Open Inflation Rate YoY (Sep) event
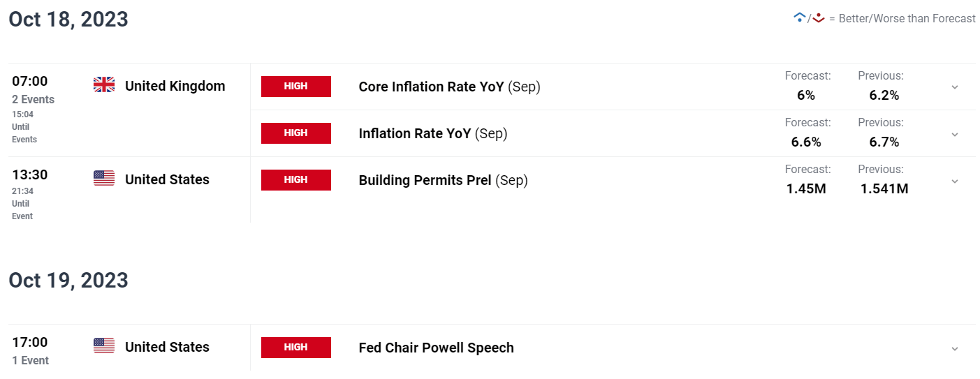 [433, 133]
